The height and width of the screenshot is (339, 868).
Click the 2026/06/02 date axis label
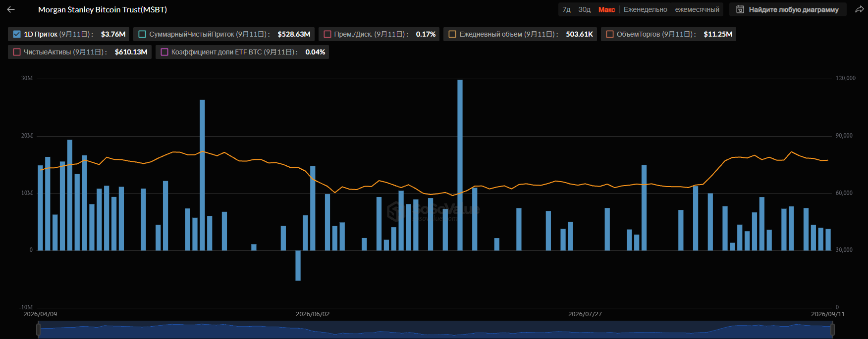(313, 314)
